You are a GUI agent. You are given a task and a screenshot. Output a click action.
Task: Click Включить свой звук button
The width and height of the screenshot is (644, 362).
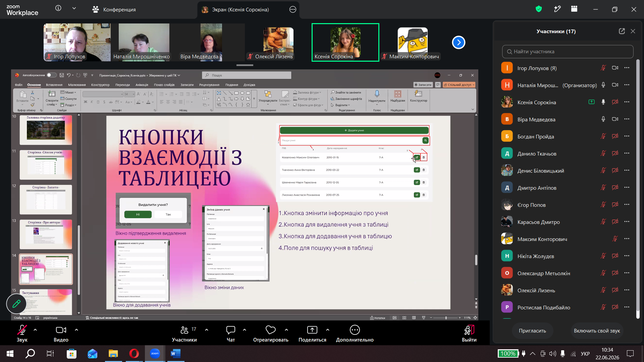pyautogui.click(x=597, y=331)
